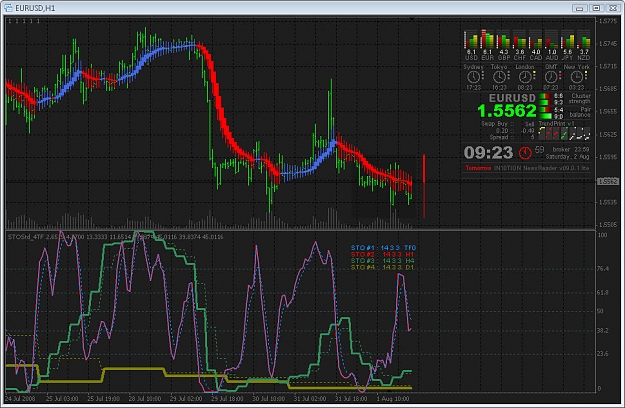
Task: Click the Tokyo session clock
Action: coord(499,77)
